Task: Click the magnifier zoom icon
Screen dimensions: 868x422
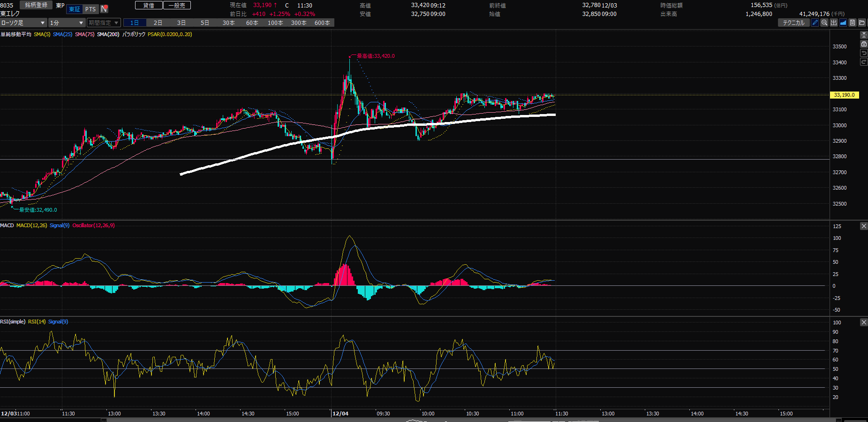Action: 824,23
